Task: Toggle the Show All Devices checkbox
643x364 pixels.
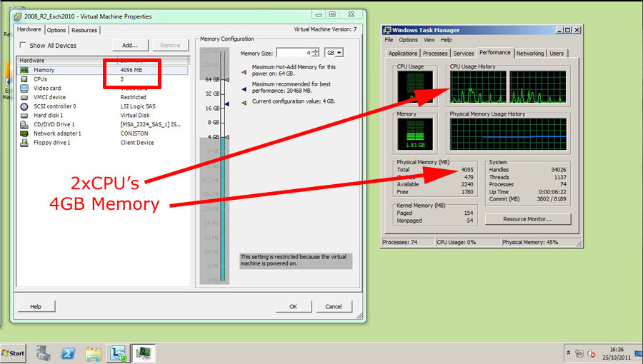Action: click(23, 45)
